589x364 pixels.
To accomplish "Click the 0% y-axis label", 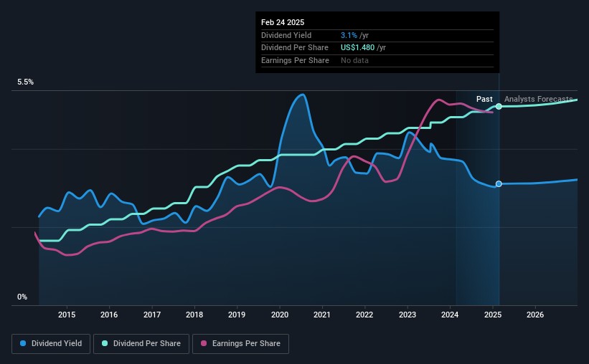I will (22, 297).
